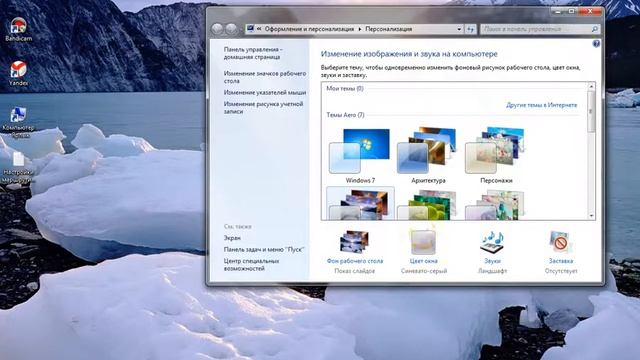Click the search magnifier icon
The width and height of the screenshot is (640, 360).
(594, 29)
